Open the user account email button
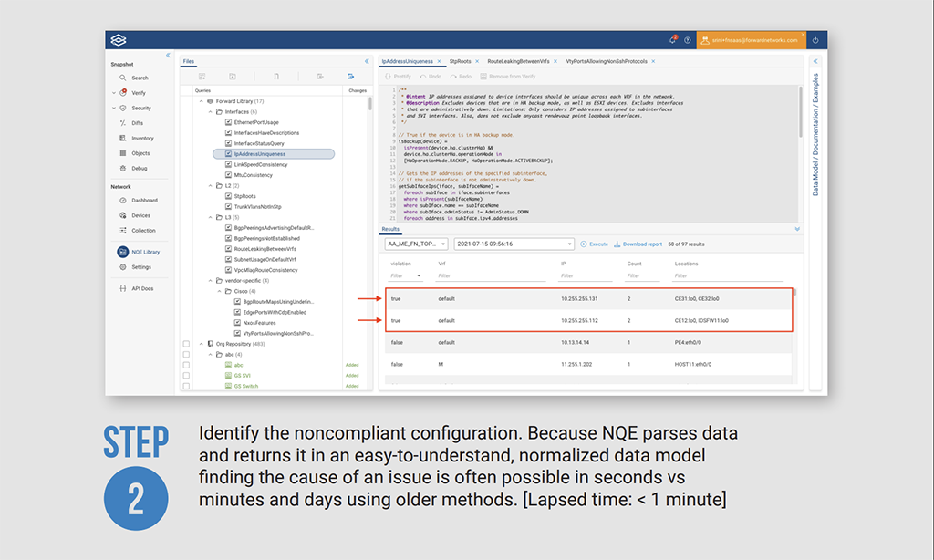The height and width of the screenshot is (560, 934). coord(752,40)
